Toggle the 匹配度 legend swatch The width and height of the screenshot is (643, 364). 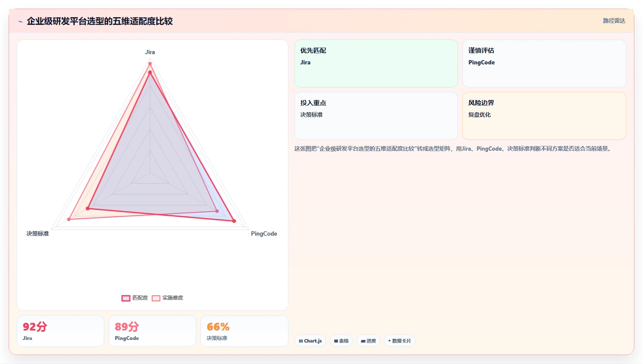pos(126,298)
